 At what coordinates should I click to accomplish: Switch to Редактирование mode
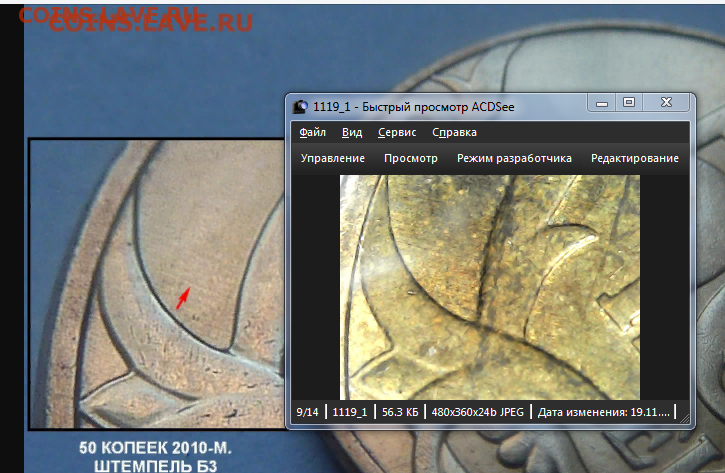(x=635, y=158)
